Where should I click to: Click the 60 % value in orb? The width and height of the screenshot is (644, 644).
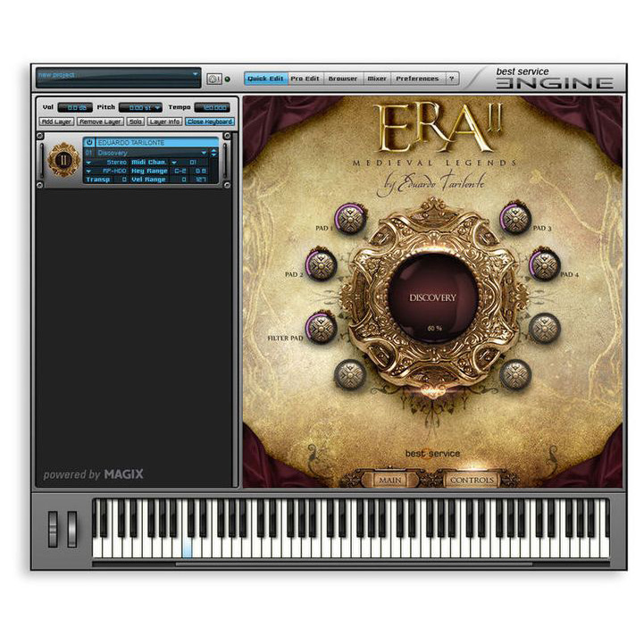pyautogui.click(x=434, y=328)
